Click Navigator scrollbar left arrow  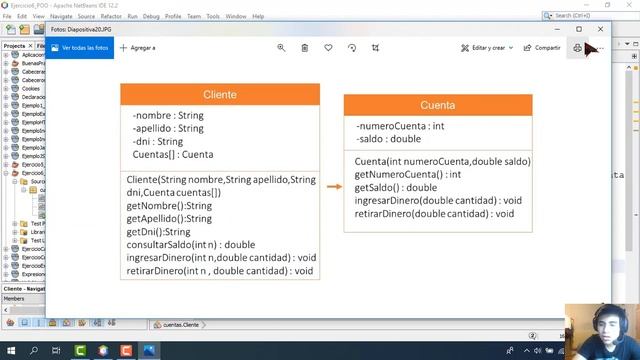(x=6, y=310)
